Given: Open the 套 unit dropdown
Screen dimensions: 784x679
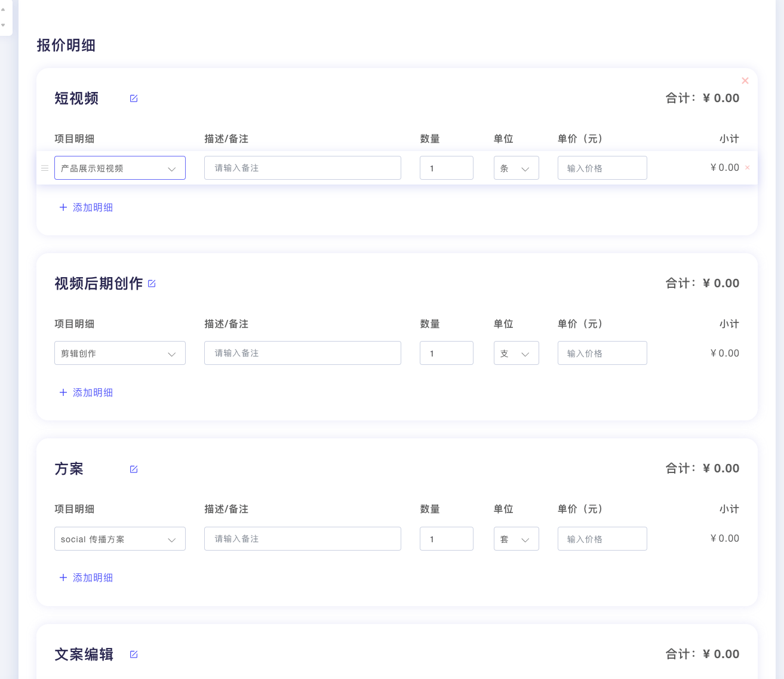Looking at the screenshot, I should pyautogui.click(x=516, y=539).
